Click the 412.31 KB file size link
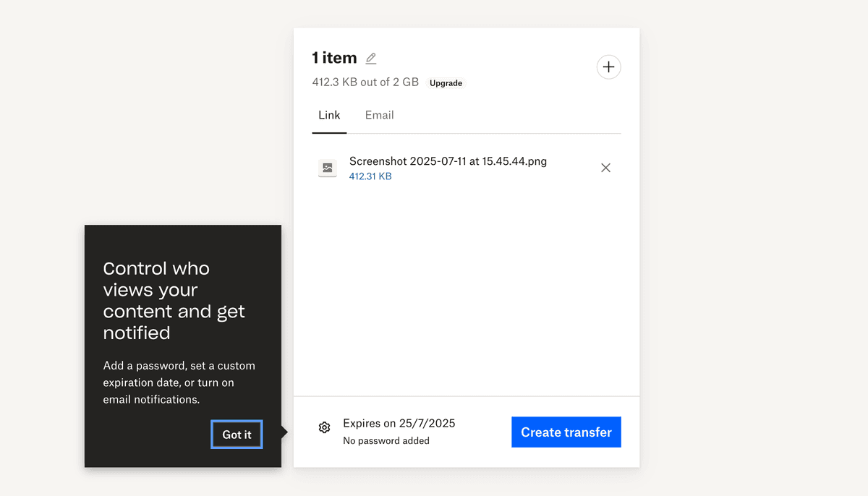 [370, 176]
